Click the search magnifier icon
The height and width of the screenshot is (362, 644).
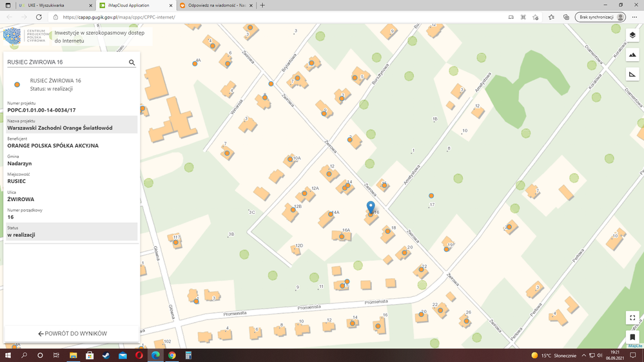point(132,62)
